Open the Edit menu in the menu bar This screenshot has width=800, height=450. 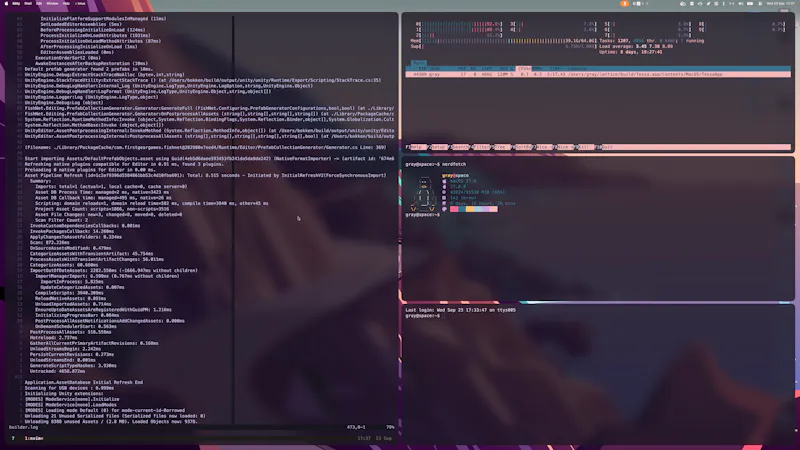coord(39,3)
